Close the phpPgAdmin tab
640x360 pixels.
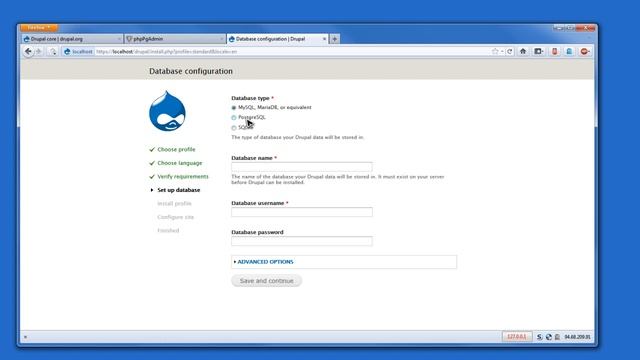coord(222,39)
